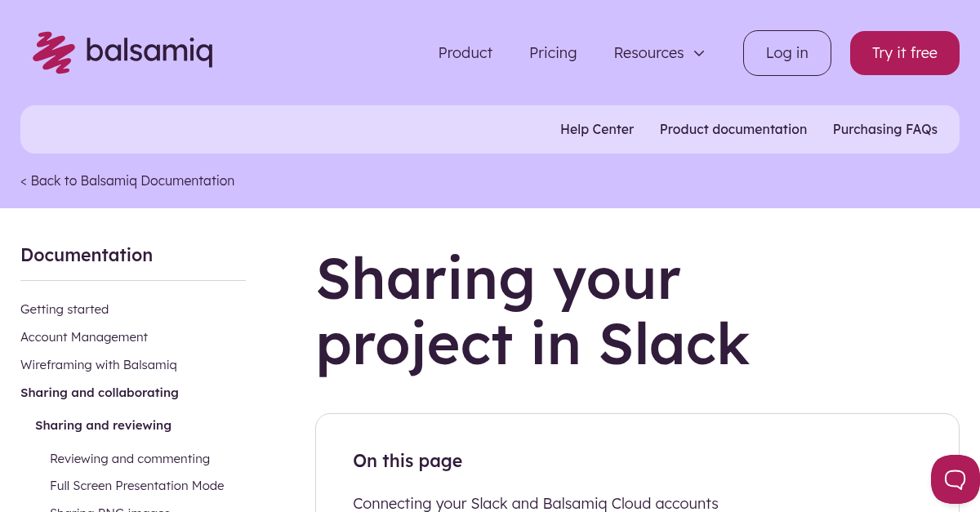This screenshot has height=512, width=980.
Task: Go back to Balsamiq Documentation
Action: tap(127, 180)
